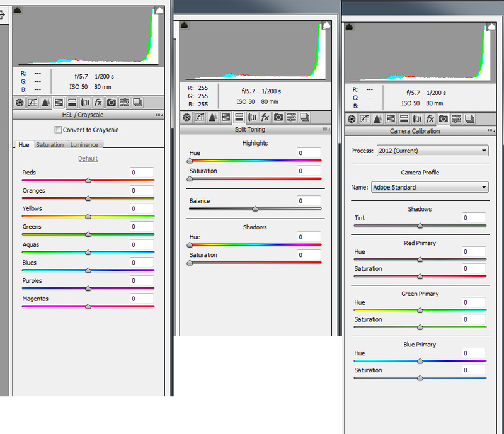Open Effects fx icon in the HSL/Grayscale panel
Viewport: 504px width, 434px height.
[x=98, y=103]
